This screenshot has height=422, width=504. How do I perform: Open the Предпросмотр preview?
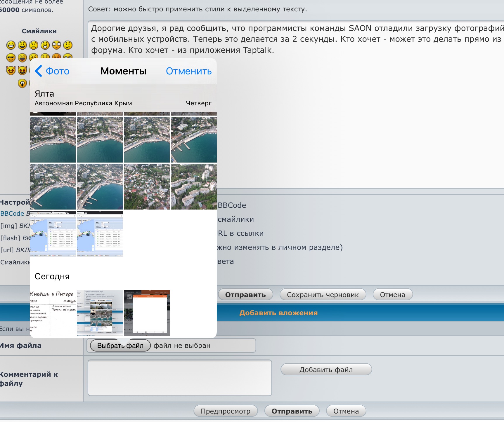click(x=226, y=411)
